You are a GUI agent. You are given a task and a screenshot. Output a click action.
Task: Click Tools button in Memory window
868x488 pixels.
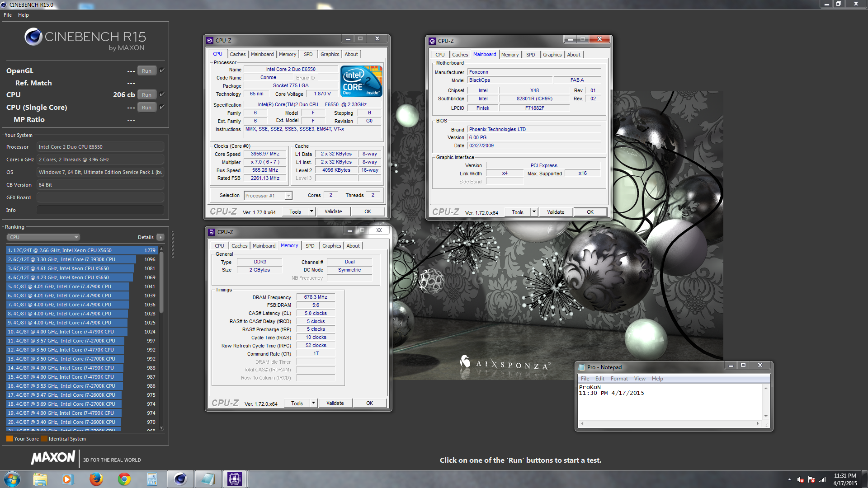click(297, 403)
